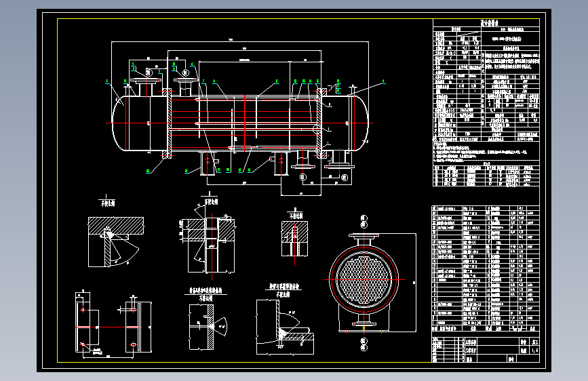Select the small detail III hatched view

pos(295,239)
